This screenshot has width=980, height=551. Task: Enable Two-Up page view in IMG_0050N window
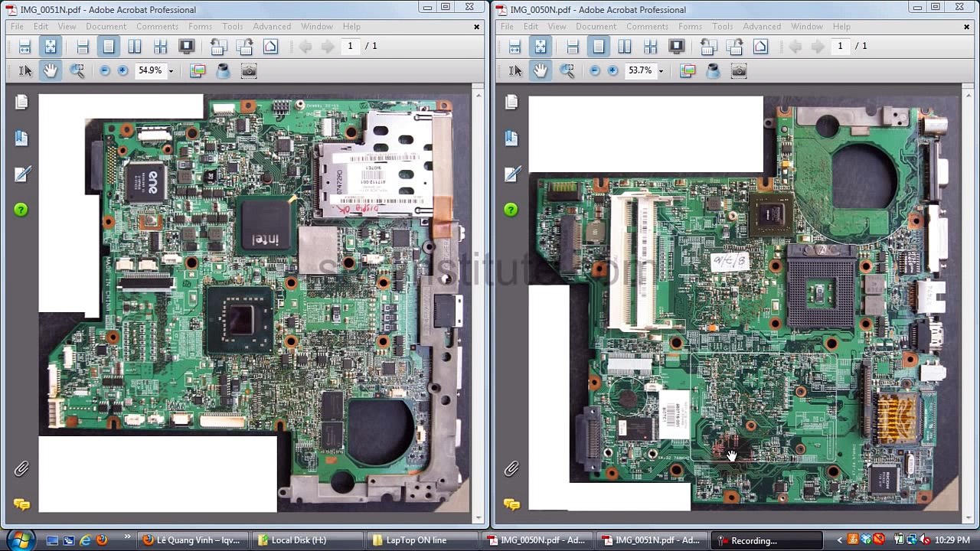click(625, 47)
